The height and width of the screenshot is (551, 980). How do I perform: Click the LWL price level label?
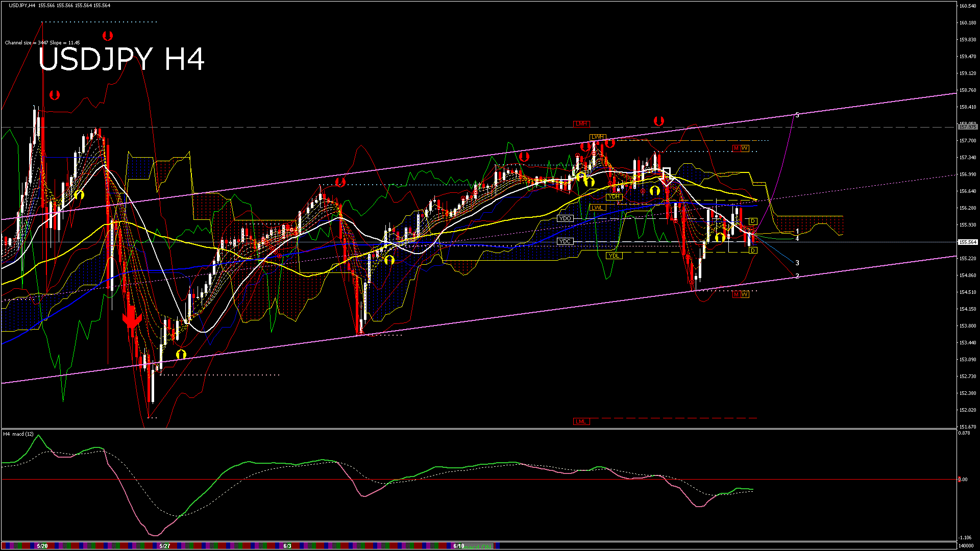[x=597, y=208]
